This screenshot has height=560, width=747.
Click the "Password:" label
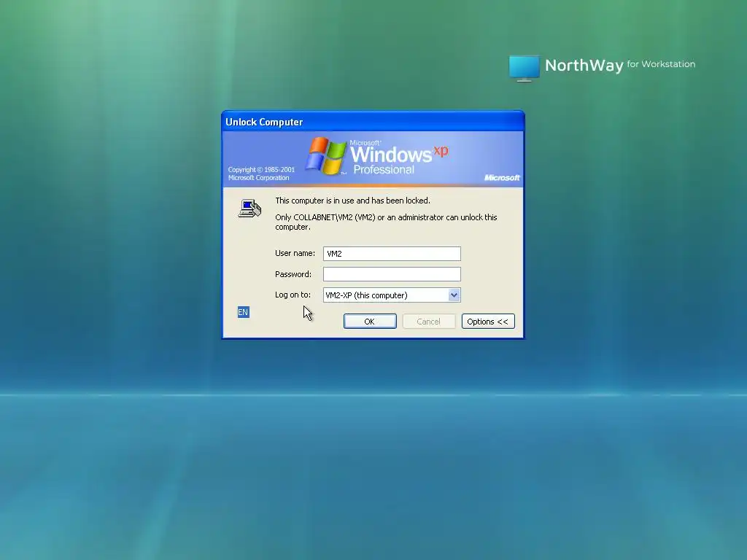coord(293,274)
